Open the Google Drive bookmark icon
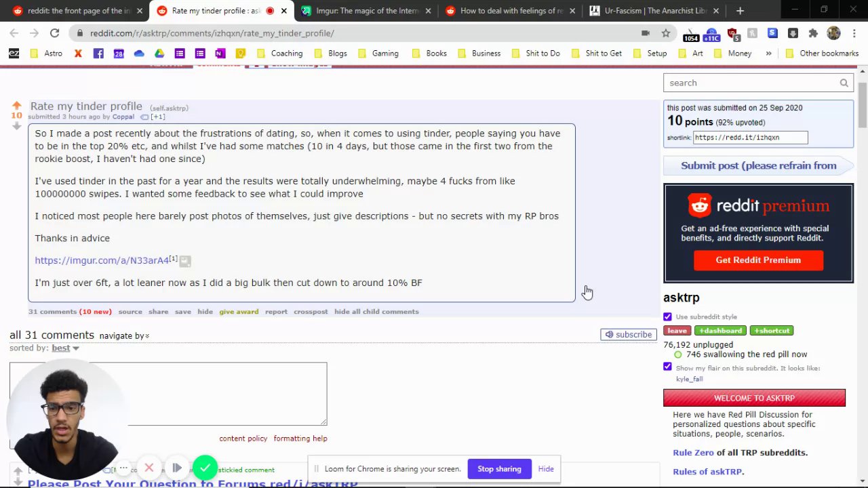Image resolution: width=868 pixels, height=488 pixels. [x=159, y=53]
